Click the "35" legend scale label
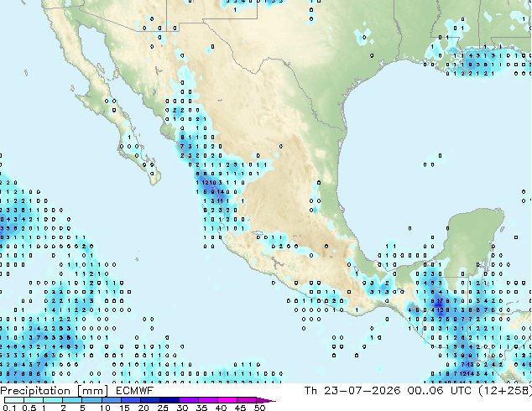Viewport: 532px width, 411px height. 202,408
